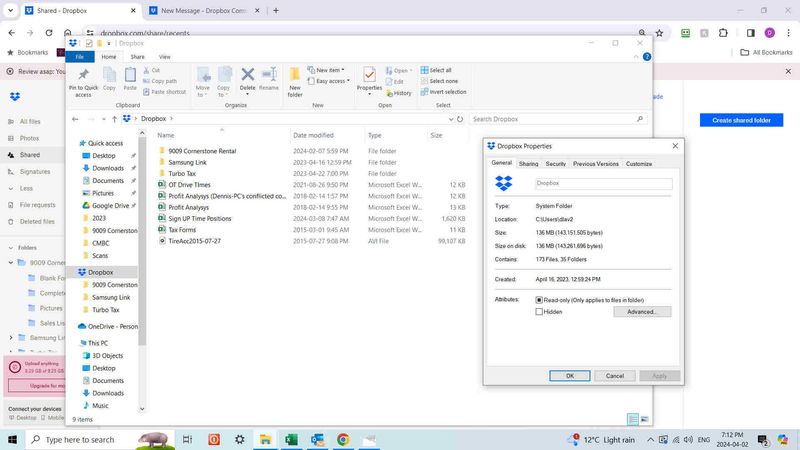This screenshot has width=800, height=450.
Task: Create a folder with the New folder icon
Action: (295, 78)
